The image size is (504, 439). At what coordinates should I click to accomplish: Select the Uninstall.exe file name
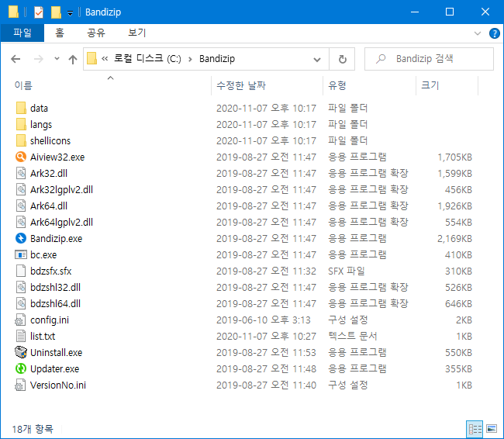coord(57,353)
